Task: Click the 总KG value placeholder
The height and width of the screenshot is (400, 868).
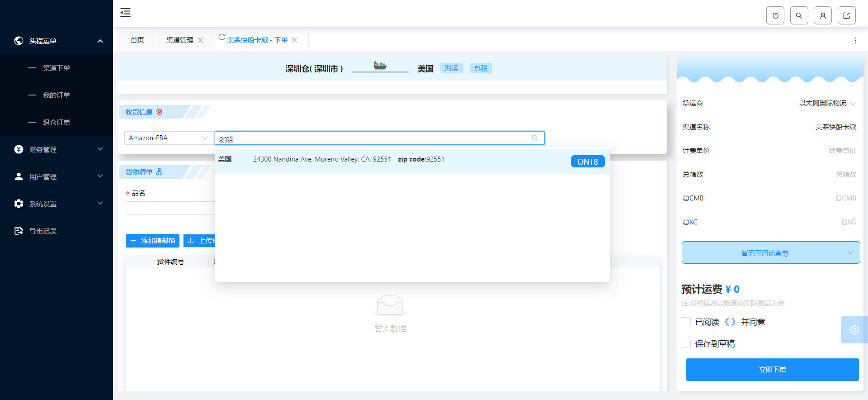Action: [849, 222]
